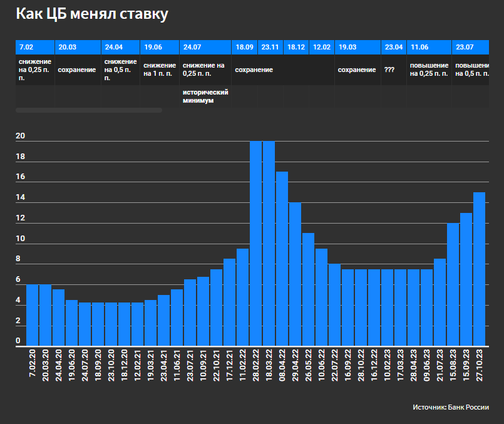
Task: Click the 7.02 date header cell
Action: click(34, 47)
